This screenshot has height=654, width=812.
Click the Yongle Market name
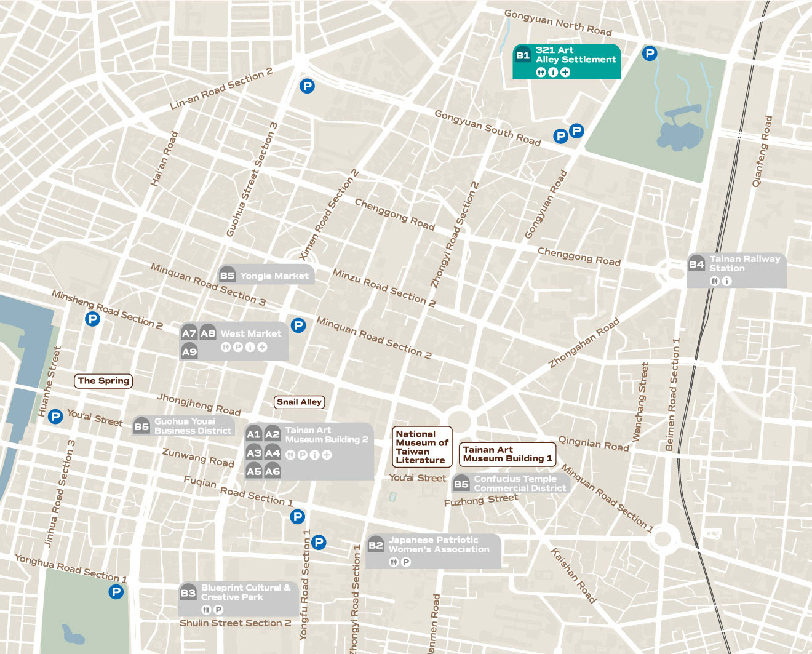pyautogui.click(x=274, y=276)
